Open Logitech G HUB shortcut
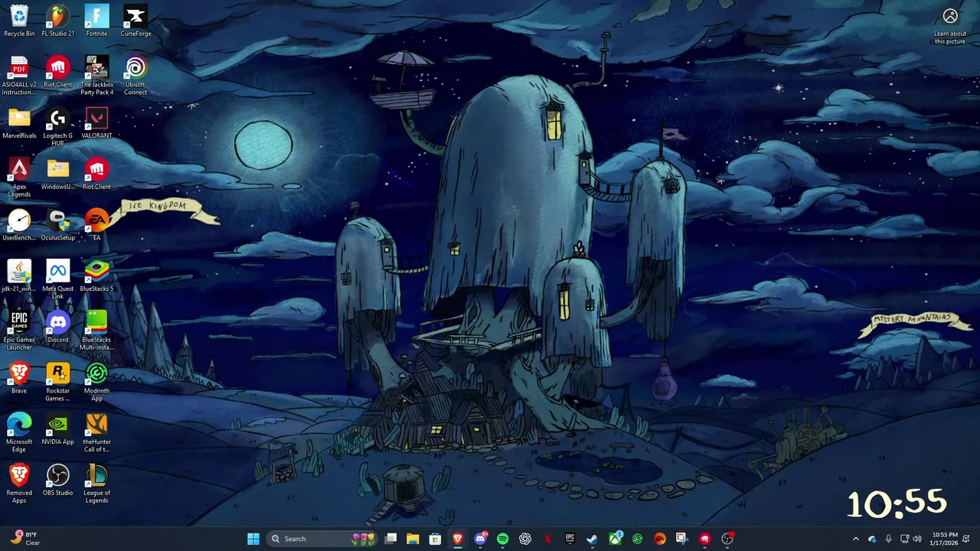 58,127
